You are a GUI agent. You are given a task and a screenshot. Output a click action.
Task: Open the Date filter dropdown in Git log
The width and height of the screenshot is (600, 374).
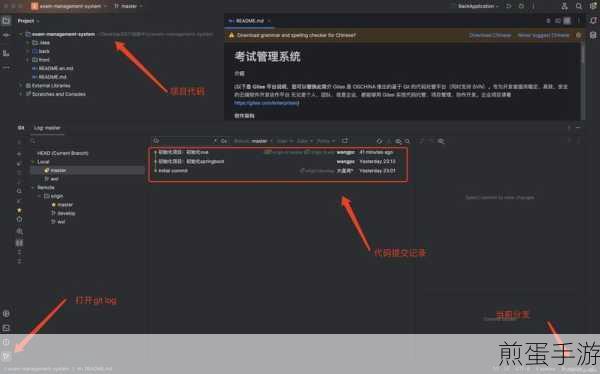pos(305,141)
